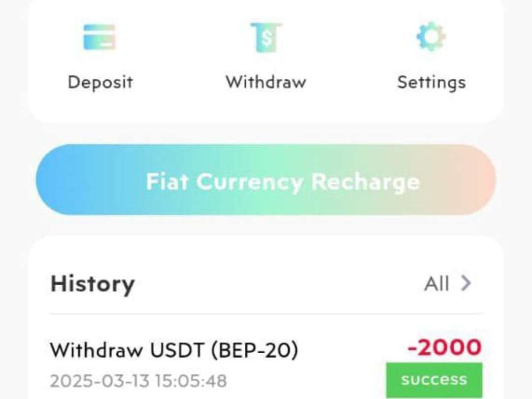The height and width of the screenshot is (399, 532).
Task: Click the 'success' text in status badge
Action: pos(434,380)
